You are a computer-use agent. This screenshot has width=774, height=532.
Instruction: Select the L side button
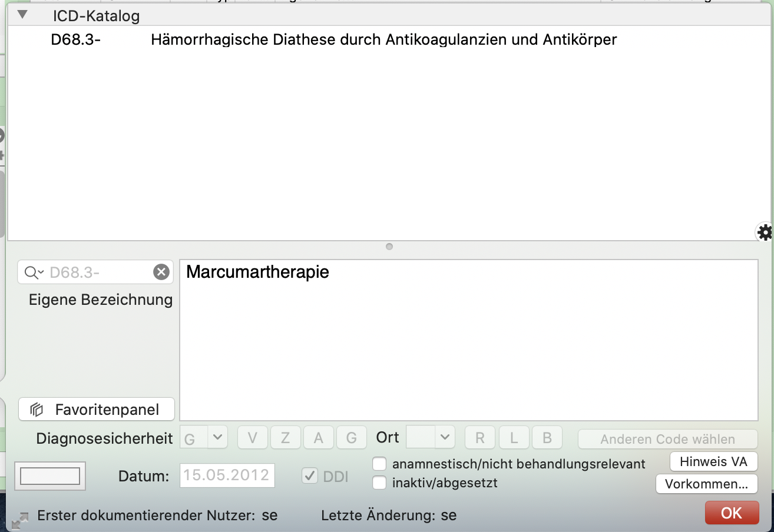click(514, 438)
